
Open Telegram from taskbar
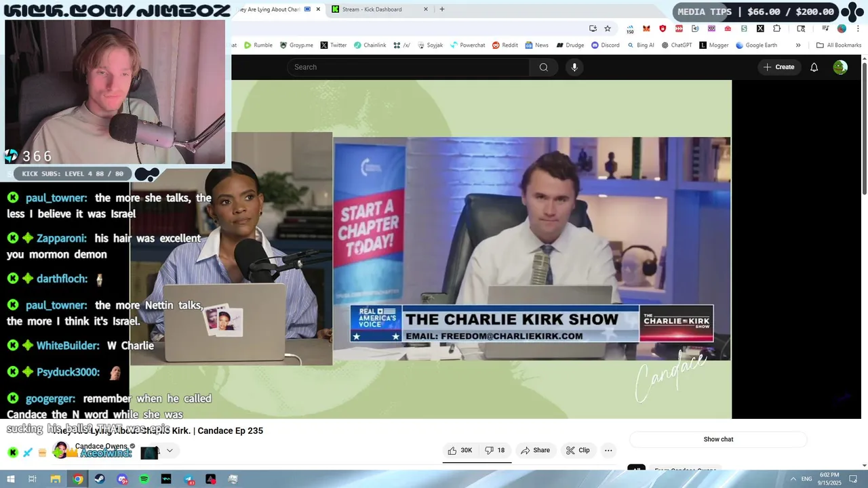[189, 479]
